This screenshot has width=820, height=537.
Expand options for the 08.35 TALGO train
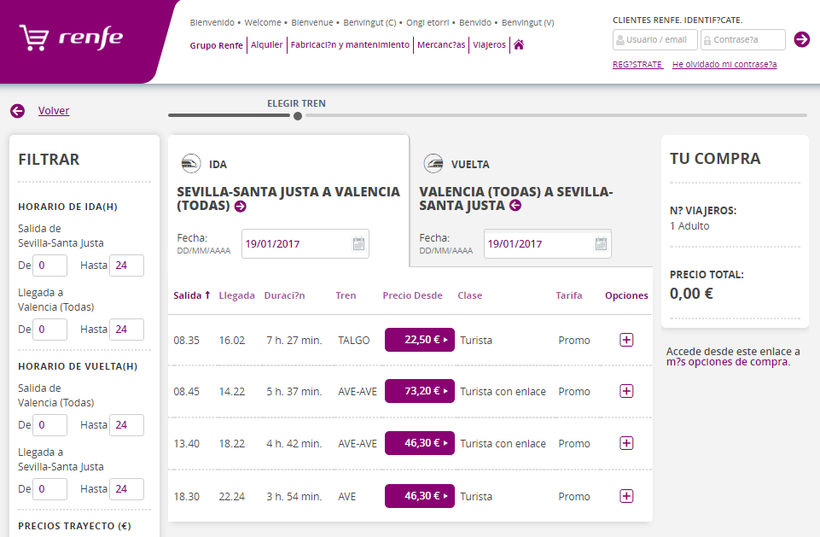click(626, 340)
